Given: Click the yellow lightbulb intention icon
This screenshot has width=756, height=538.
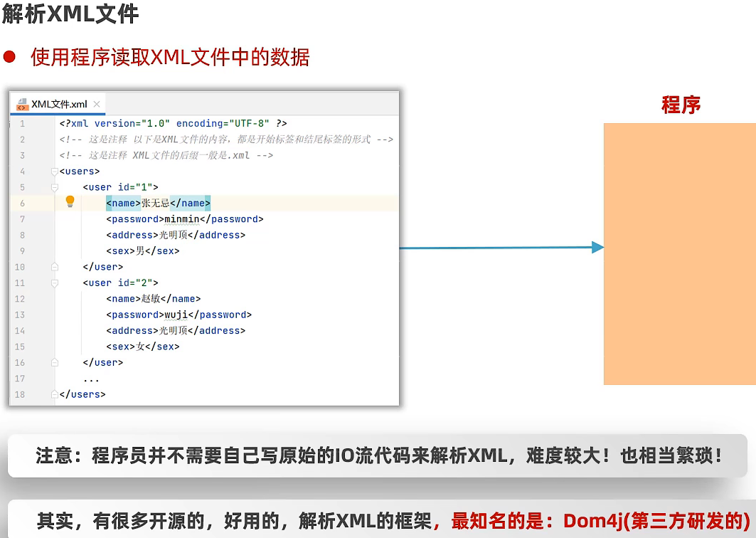Looking at the screenshot, I should [70, 201].
